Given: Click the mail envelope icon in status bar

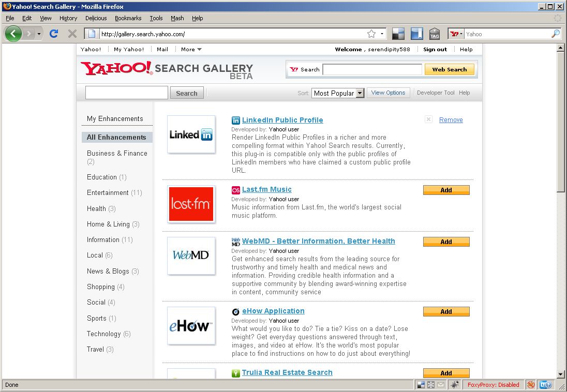Looking at the screenshot, I should click(440, 385).
